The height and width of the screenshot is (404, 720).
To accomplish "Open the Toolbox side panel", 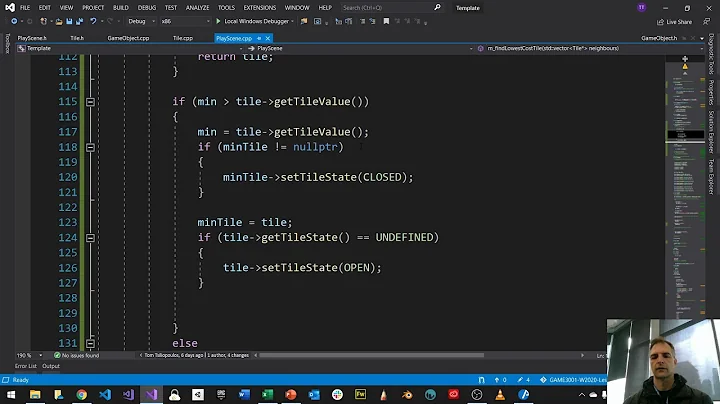I will [7, 44].
